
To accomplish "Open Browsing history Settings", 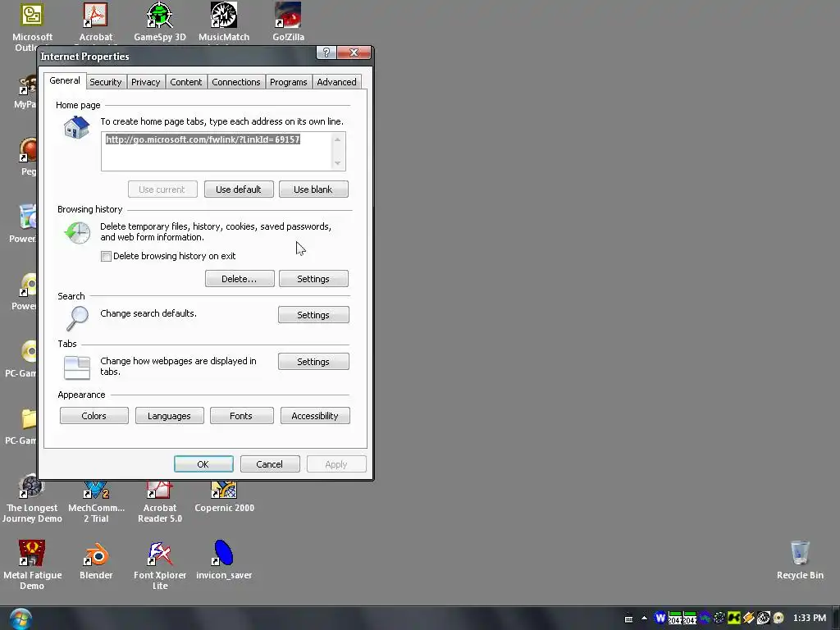I will click(x=313, y=279).
